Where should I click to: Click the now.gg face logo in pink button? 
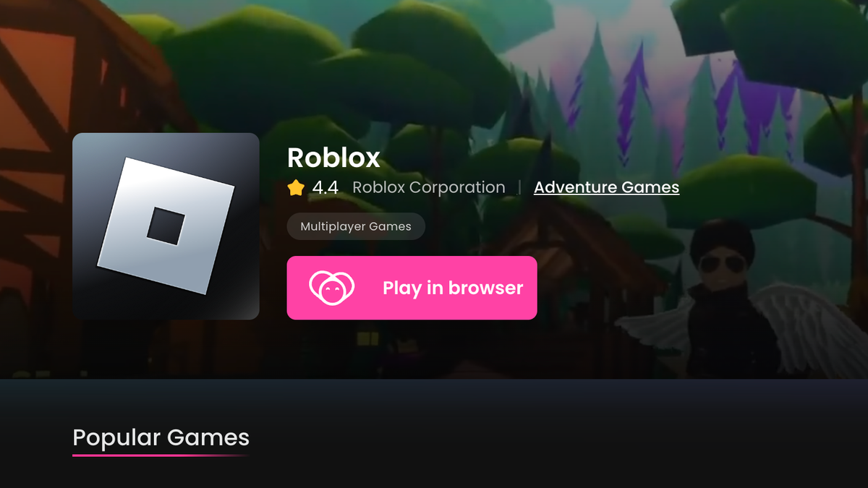332,288
